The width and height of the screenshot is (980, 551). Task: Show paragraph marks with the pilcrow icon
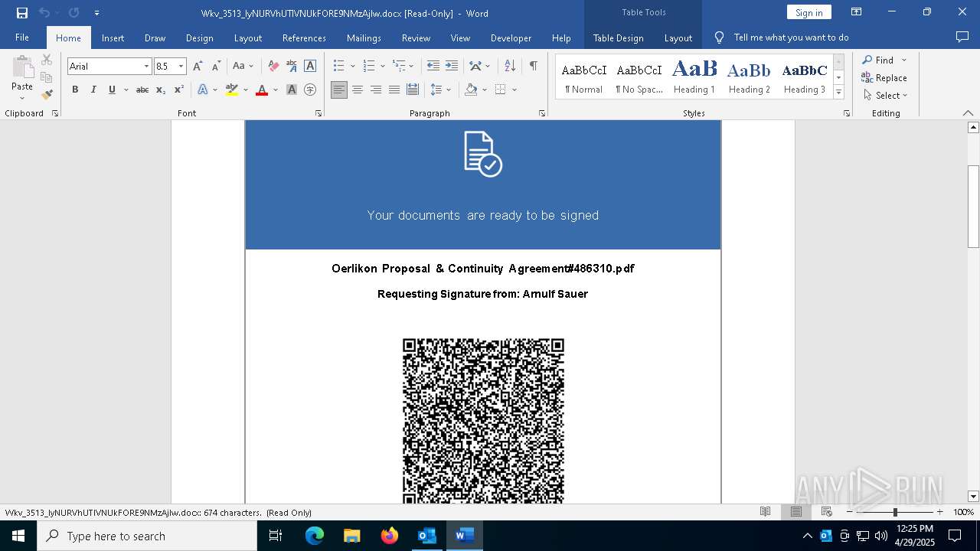pyautogui.click(x=533, y=67)
